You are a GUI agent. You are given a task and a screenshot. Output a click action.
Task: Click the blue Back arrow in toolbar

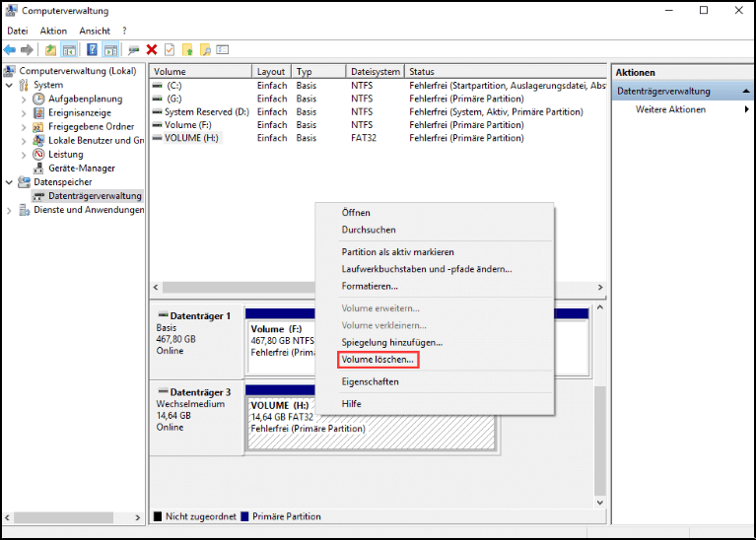pyautogui.click(x=10, y=49)
